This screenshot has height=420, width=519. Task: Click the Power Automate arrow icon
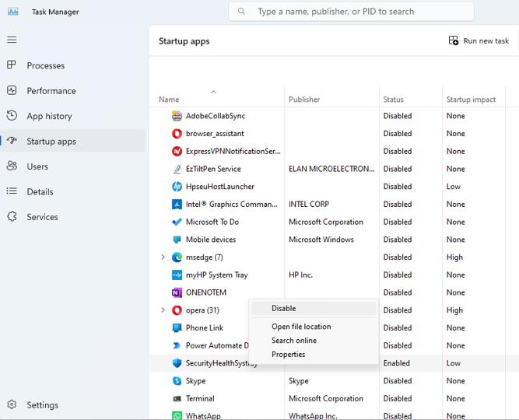pyautogui.click(x=177, y=345)
